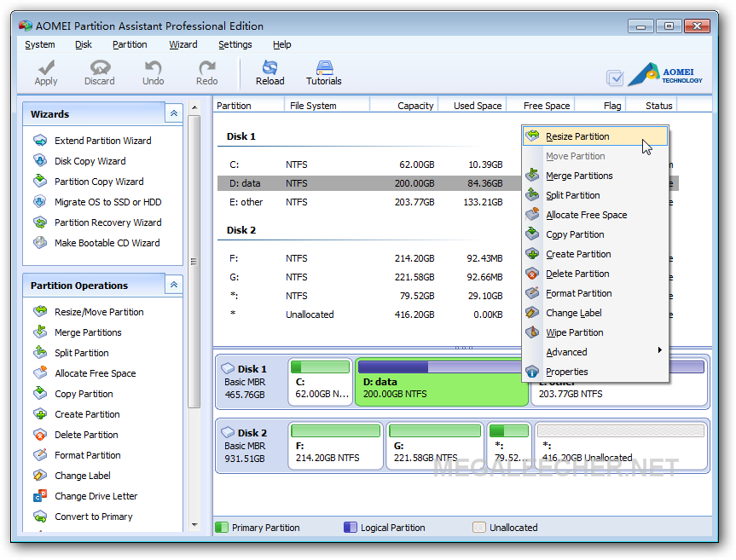Open the Partition menu
The height and width of the screenshot is (560, 736).
pyautogui.click(x=130, y=44)
